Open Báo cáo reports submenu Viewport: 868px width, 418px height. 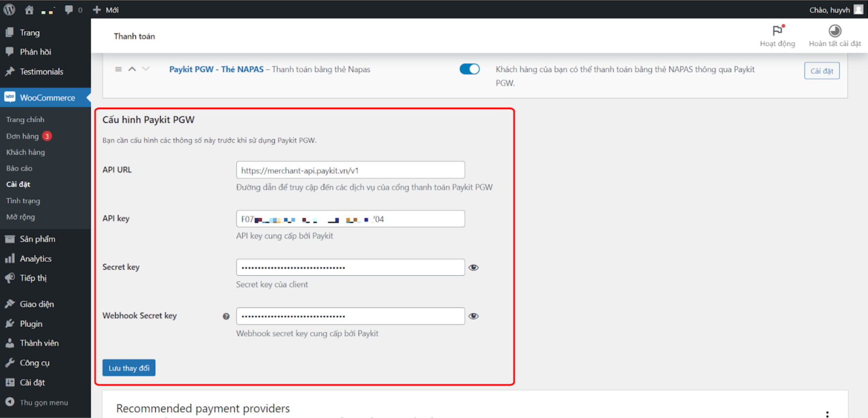(x=19, y=168)
